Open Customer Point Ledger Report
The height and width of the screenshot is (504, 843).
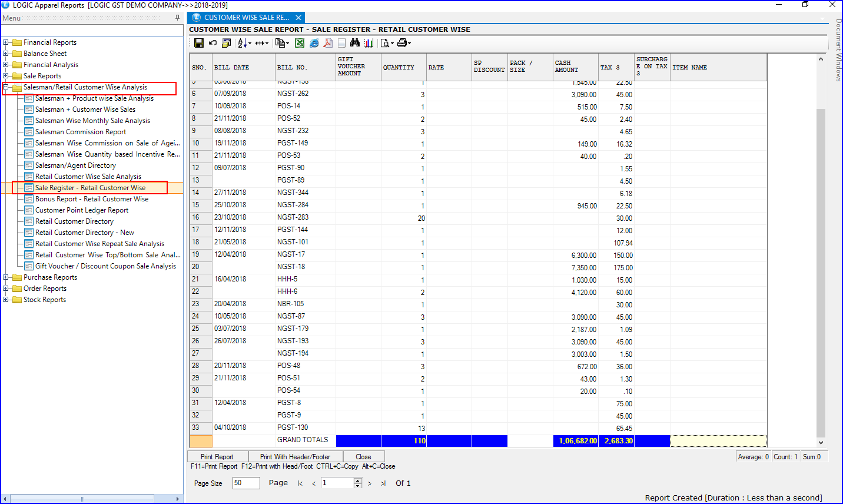82,210
